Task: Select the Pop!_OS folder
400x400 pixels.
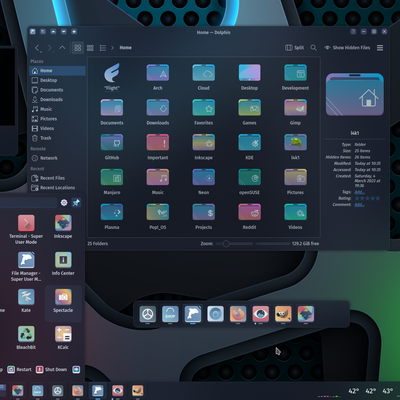Action: (158, 216)
